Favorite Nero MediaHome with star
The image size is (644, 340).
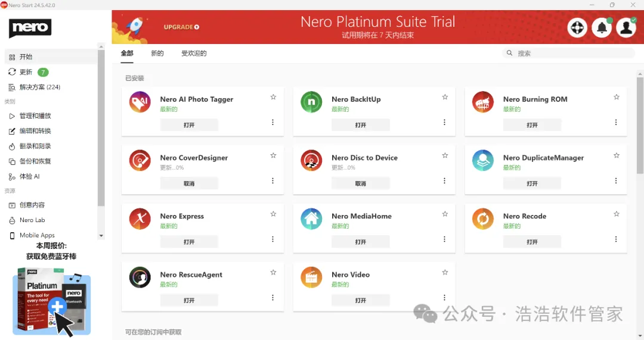445,214
